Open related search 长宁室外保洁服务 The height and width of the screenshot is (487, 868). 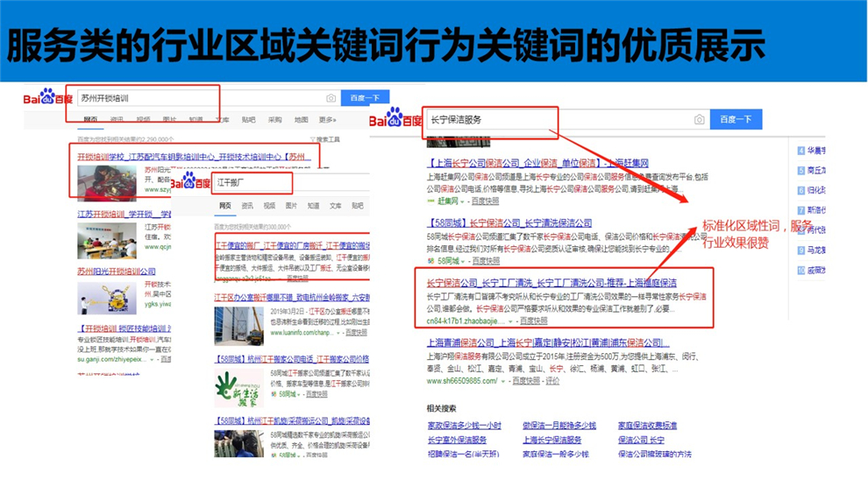point(457,440)
